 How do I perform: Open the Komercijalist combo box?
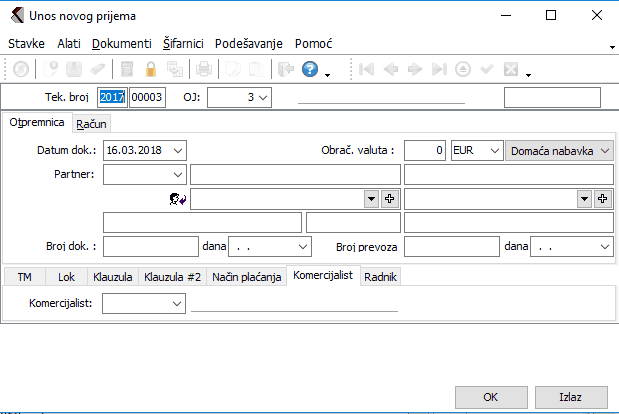click(177, 301)
